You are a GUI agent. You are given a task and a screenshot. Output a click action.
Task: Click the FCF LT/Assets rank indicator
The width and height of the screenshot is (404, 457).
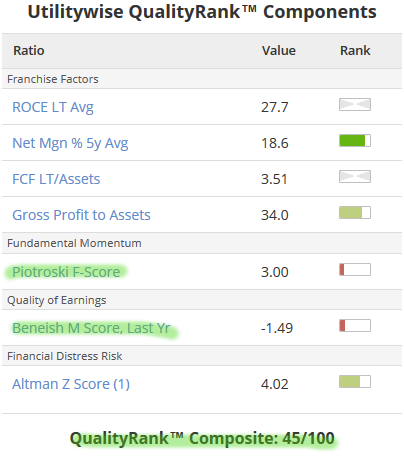click(355, 177)
